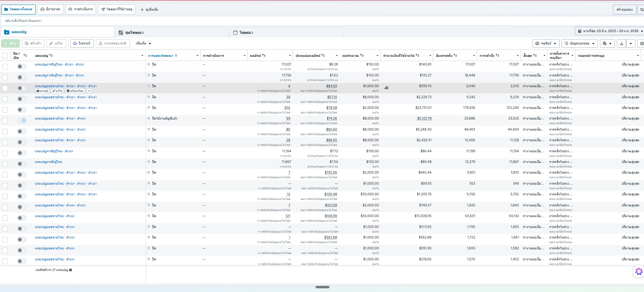Toggle the first campaign row switch
The image size is (644, 292).
(x=22, y=66)
